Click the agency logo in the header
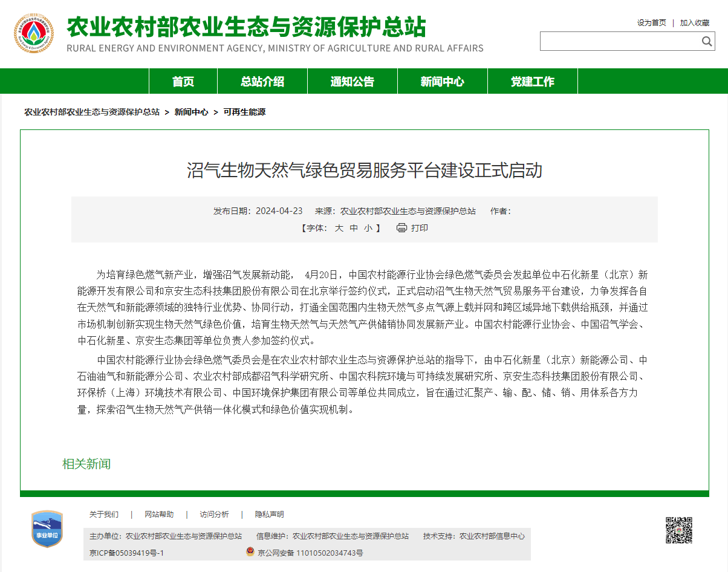 tap(34, 34)
